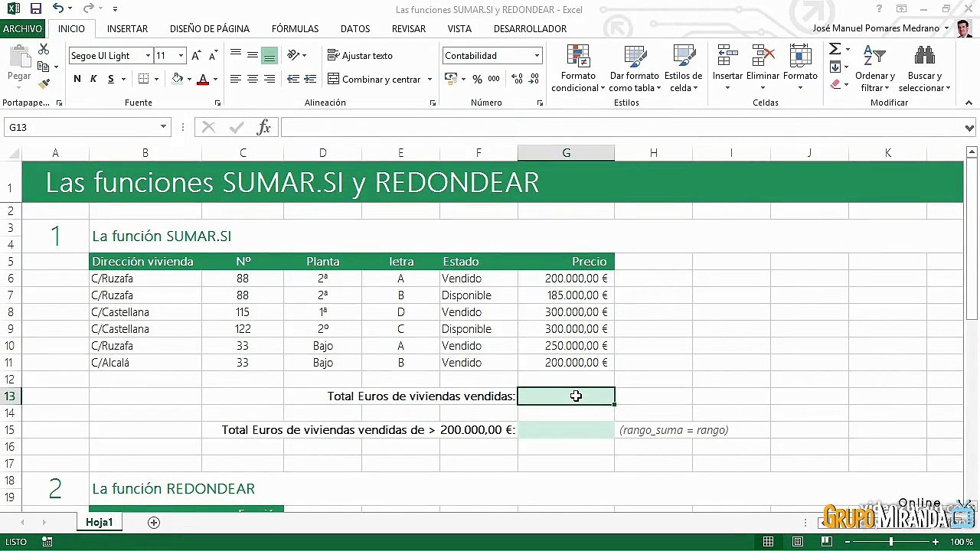The width and height of the screenshot is (980, 551).
Task: Toggle Ajustar texto wrap text
Action: tap(360, 55)
